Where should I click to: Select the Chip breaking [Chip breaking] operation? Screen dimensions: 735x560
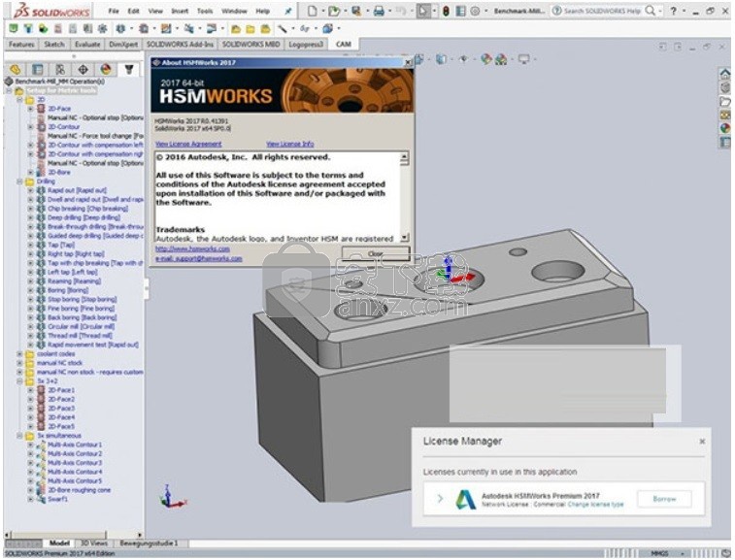pos(87,209)
